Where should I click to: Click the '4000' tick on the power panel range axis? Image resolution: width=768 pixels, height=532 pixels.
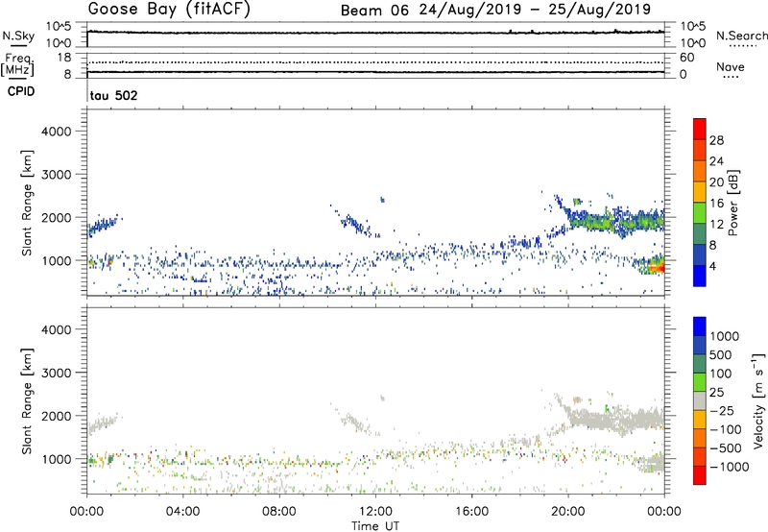pos(57,132)
